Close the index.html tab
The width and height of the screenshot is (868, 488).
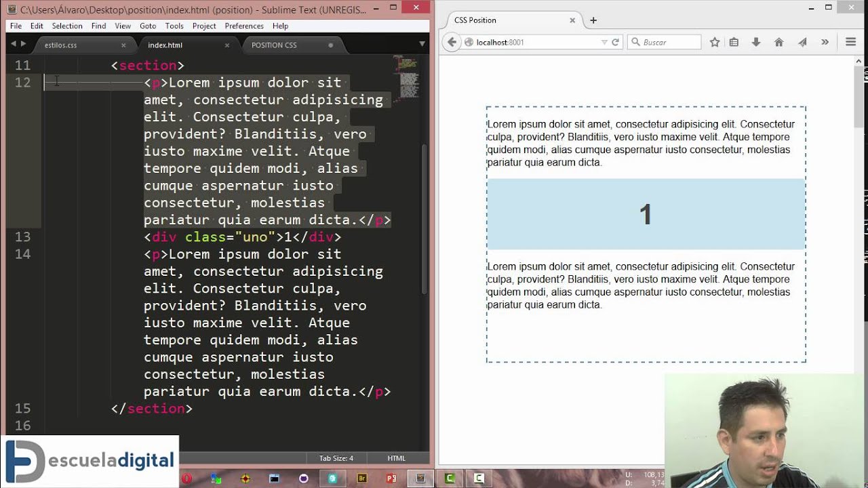[x=227, y=45]
